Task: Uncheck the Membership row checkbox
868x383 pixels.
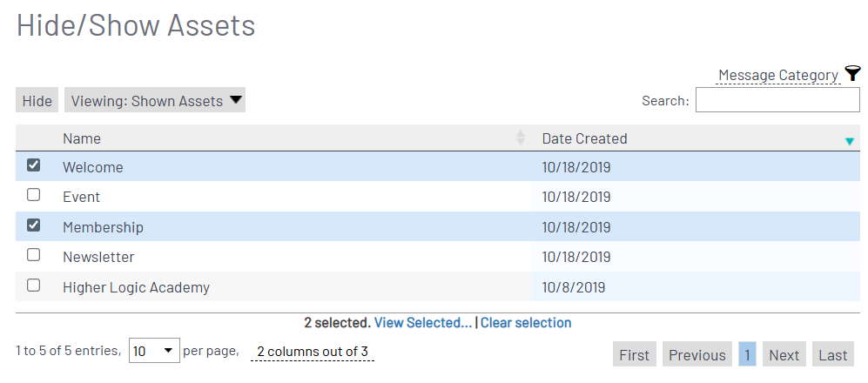Action: pos(34,225)
